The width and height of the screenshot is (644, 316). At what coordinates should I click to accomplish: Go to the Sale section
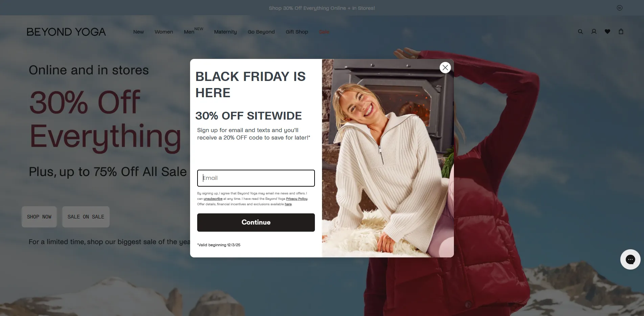point(324,32)
